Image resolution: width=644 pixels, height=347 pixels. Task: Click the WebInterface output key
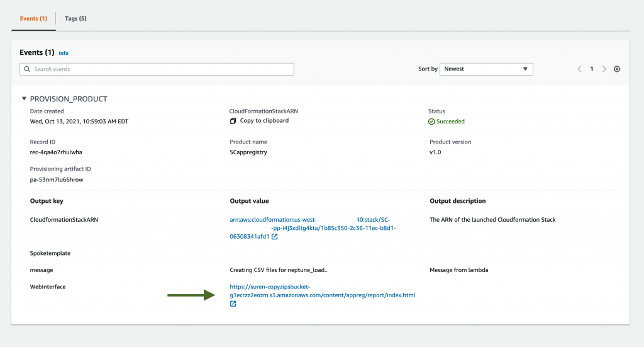click(x=48, y=287)
